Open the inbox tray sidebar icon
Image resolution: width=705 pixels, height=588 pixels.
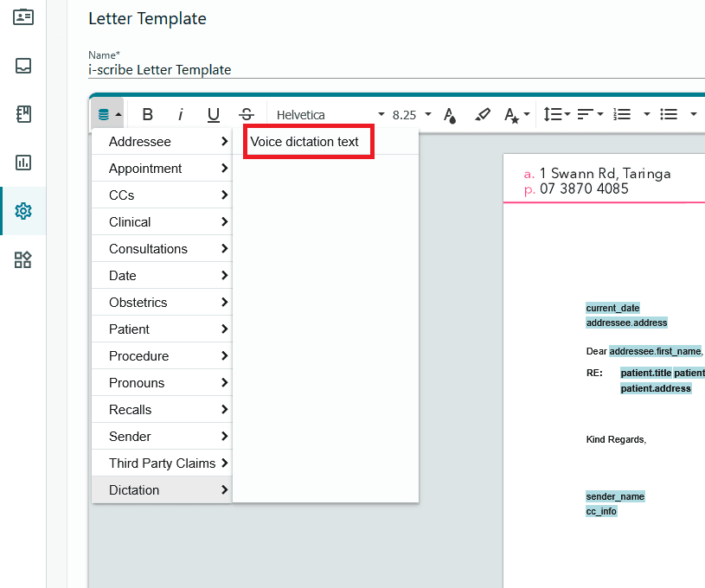click(x=23, y=66)
